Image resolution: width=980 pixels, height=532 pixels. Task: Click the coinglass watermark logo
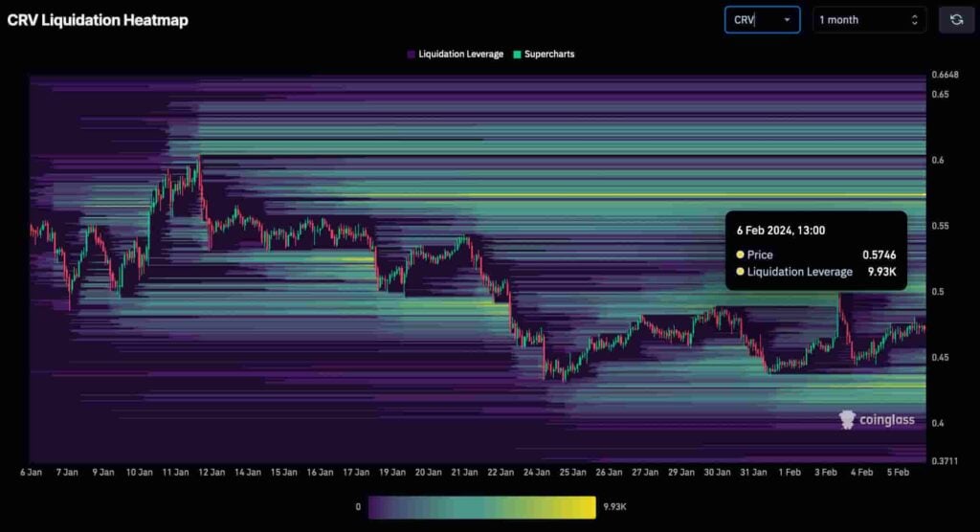coord(877,419)
